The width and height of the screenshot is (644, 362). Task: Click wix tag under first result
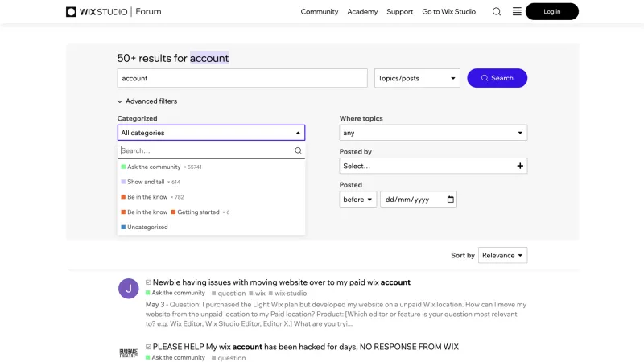(x=257, y=293)
